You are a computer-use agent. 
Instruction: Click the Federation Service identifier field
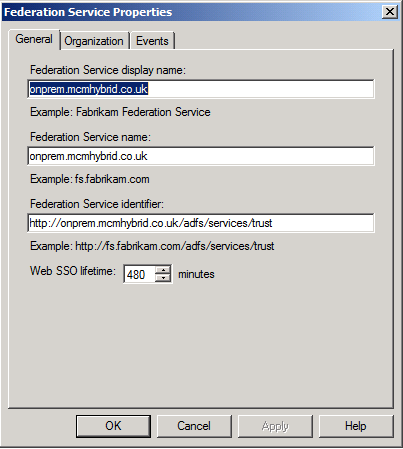[x=201, y=223]
